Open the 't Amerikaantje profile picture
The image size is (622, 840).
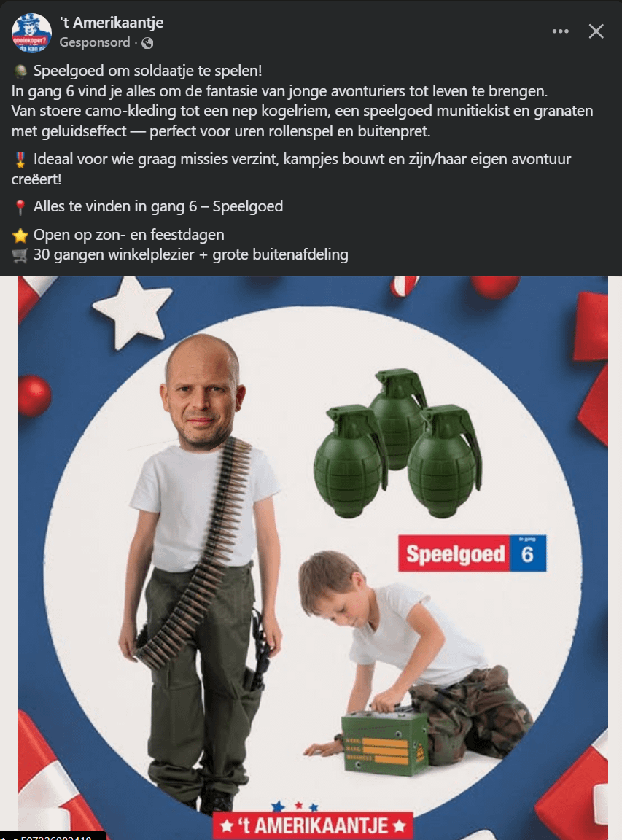tap(31, 33)
